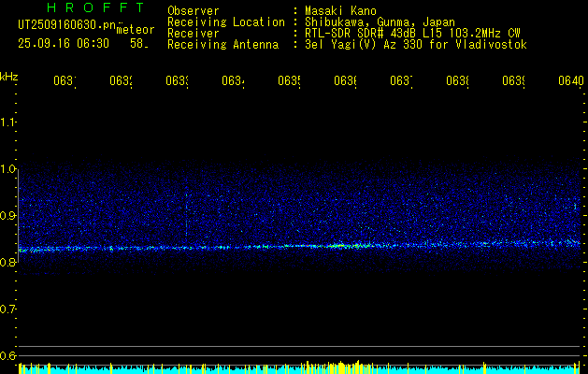Click the location Shibukawa, Gunma, Japan
Screen dimensions: 588x374
point(380,22)
